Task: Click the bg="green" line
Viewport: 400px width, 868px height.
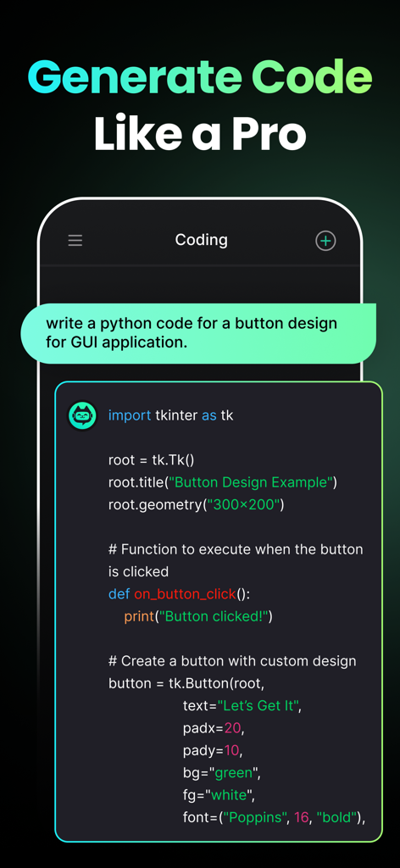Action: click(x=221, y=773)
